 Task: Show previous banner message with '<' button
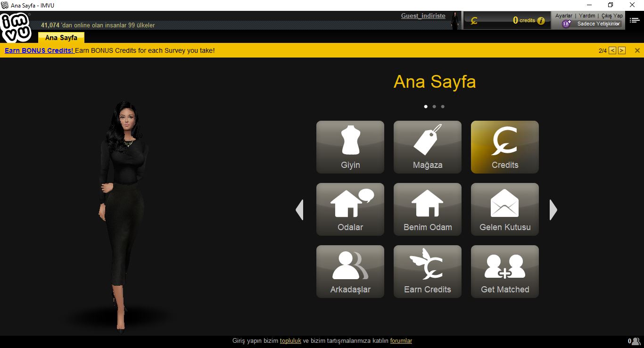click(612, 50)
